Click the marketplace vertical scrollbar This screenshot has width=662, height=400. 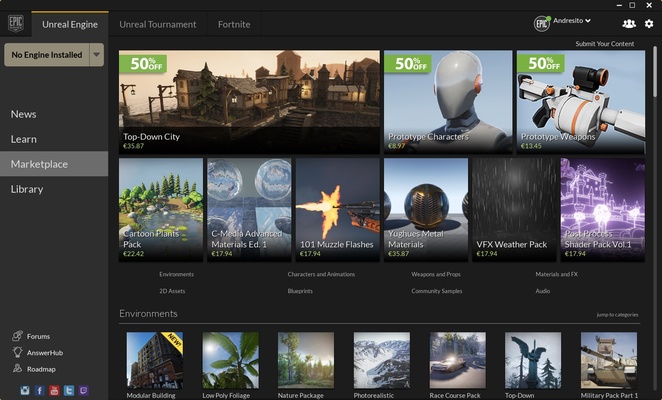coord(655,72)
